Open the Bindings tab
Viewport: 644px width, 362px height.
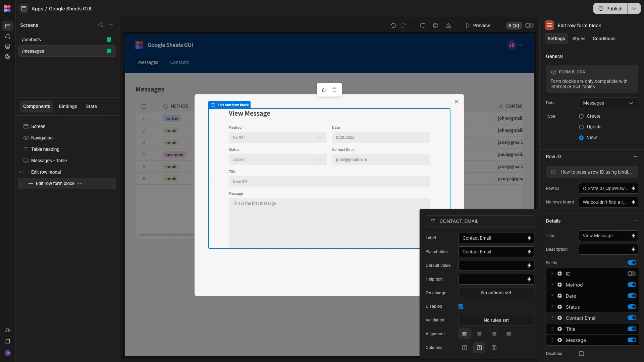point(68,106)
